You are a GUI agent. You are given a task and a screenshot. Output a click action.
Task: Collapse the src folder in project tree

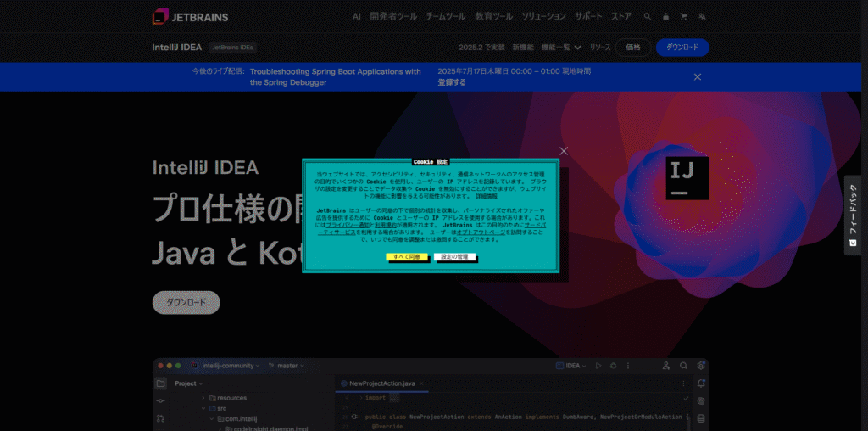click(203, 408)
